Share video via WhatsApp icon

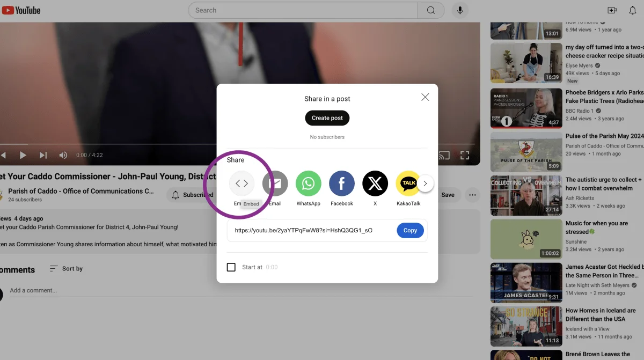click(x=308, y=183)
